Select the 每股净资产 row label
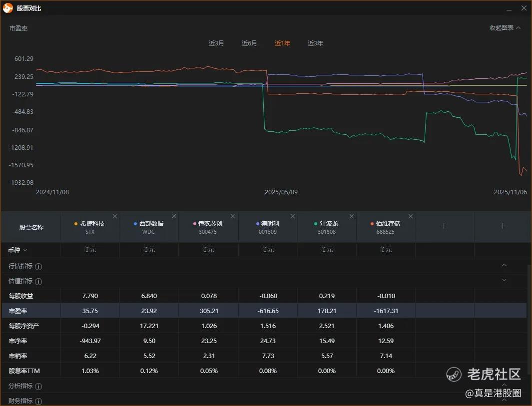 pos(24,326)
